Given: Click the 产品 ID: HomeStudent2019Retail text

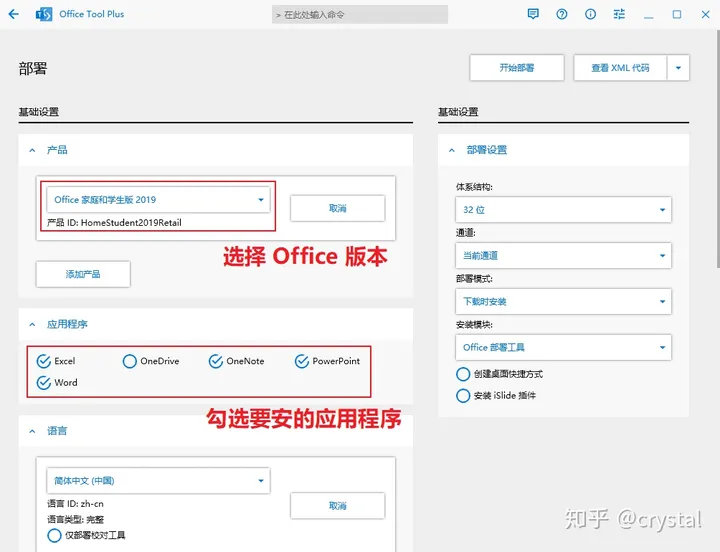Looking at the screenshot, I should (114, 223).
